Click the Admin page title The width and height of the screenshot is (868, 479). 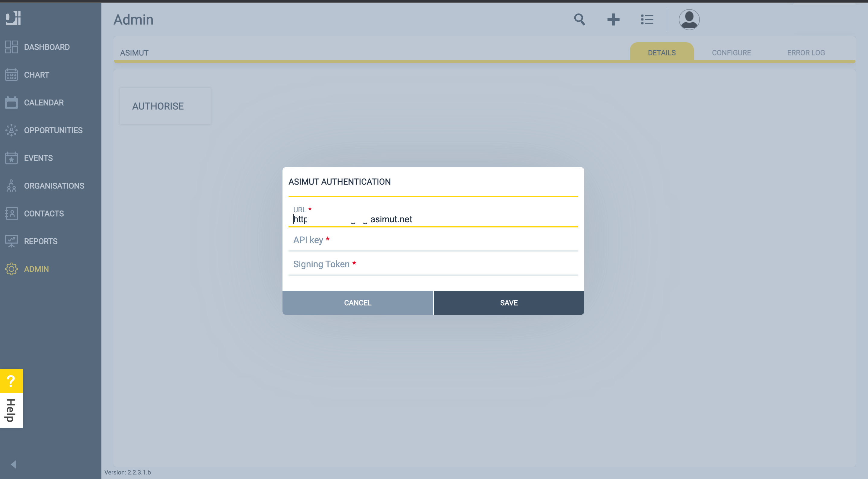[x=133, y=20]
